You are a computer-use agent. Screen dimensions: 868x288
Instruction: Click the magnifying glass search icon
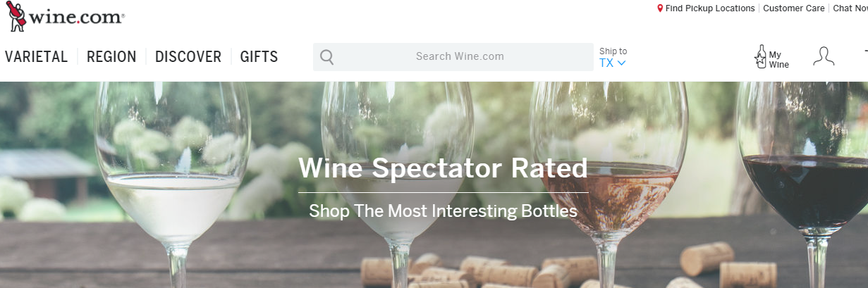[326, 57]
